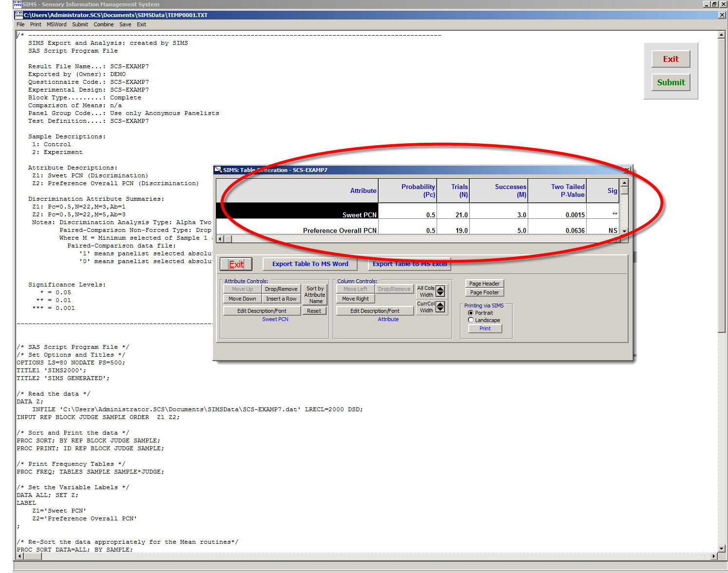Click the Attribute column header
Screen dimensions: 728x573
coord(298,191)
